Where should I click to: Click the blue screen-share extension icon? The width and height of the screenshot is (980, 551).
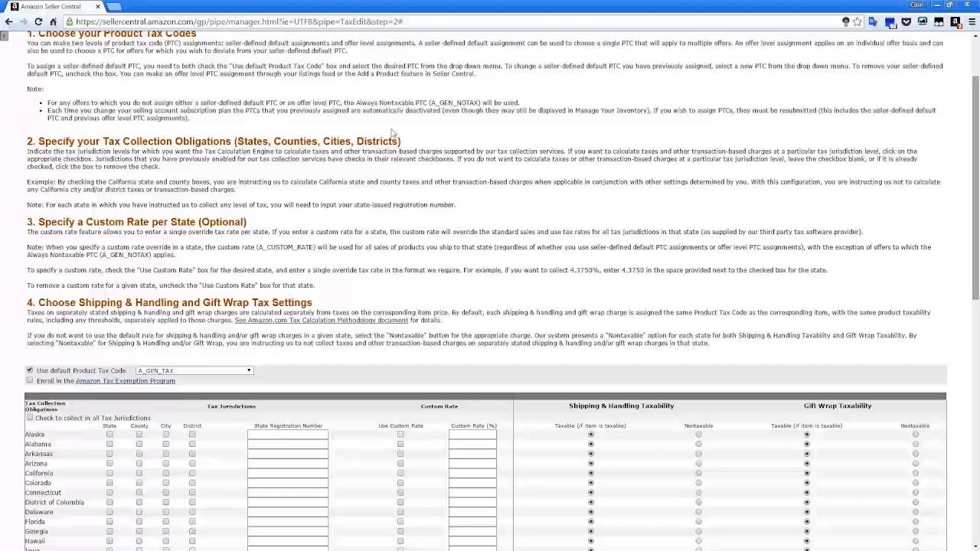click(890, 21)
